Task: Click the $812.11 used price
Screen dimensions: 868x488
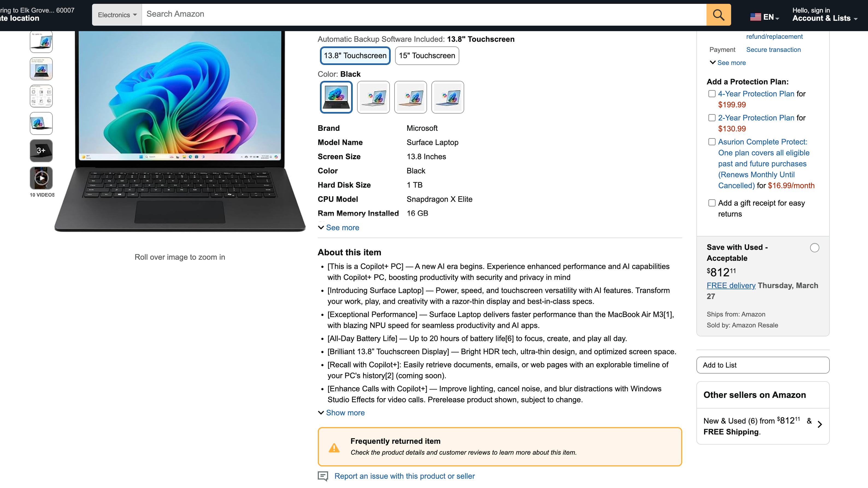Action: click(721, 271)
